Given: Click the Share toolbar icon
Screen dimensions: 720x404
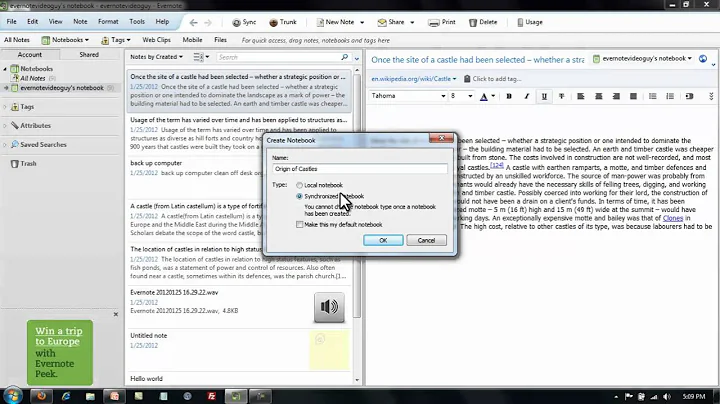Looking at the screenshot, I should (x=391, y=22).
